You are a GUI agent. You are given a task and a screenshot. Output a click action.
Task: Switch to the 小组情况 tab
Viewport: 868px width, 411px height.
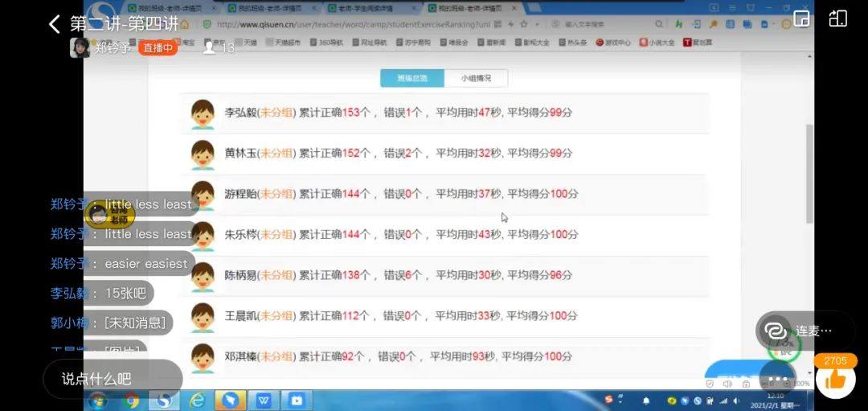[476, 78]
